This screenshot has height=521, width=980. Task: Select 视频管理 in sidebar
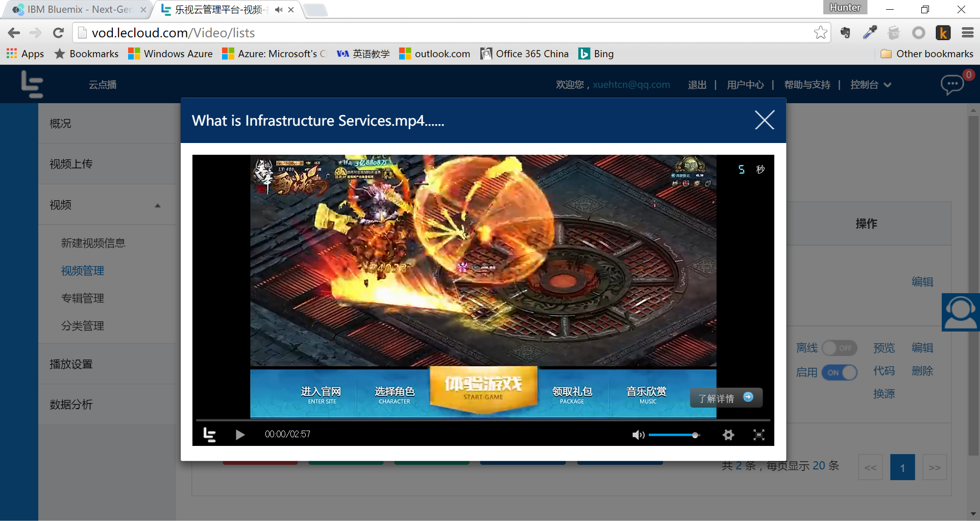[x=83, y=271]
